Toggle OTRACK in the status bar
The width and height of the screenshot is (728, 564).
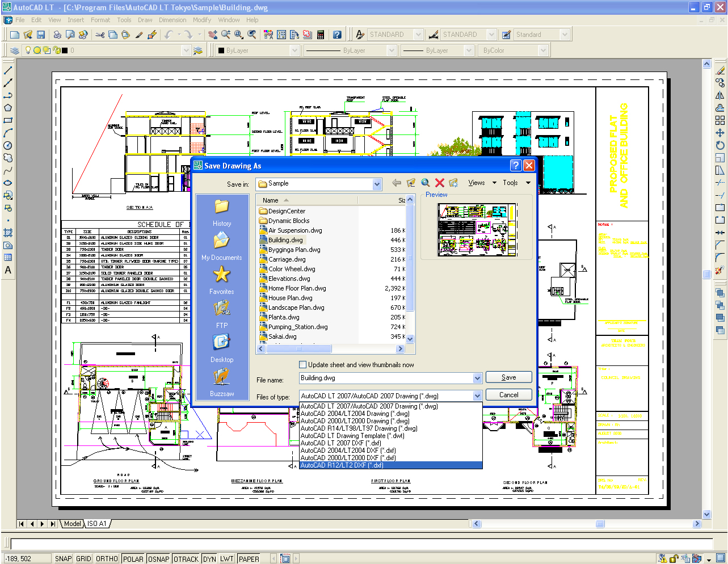tap(186, 559)
